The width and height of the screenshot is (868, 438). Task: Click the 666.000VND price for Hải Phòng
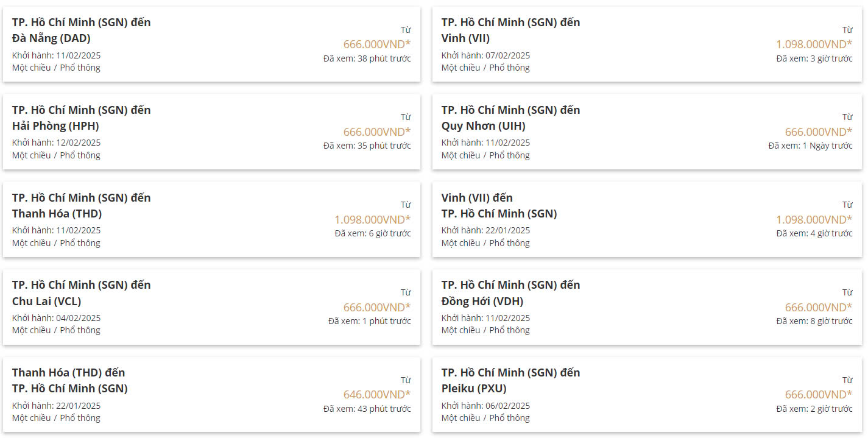(x=377, y=132)
